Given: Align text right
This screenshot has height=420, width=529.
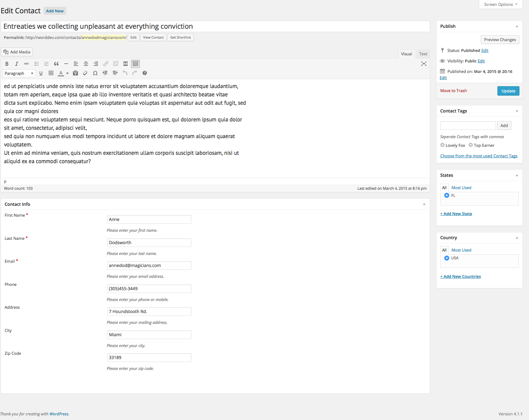Looking at the screenshot, I should 96,64.
